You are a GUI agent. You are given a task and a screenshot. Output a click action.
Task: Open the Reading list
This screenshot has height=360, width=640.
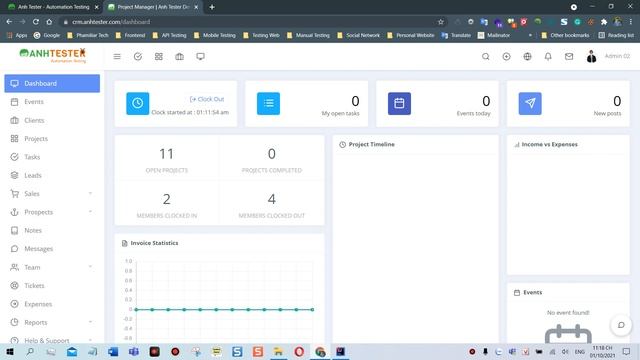coord(616,36)
